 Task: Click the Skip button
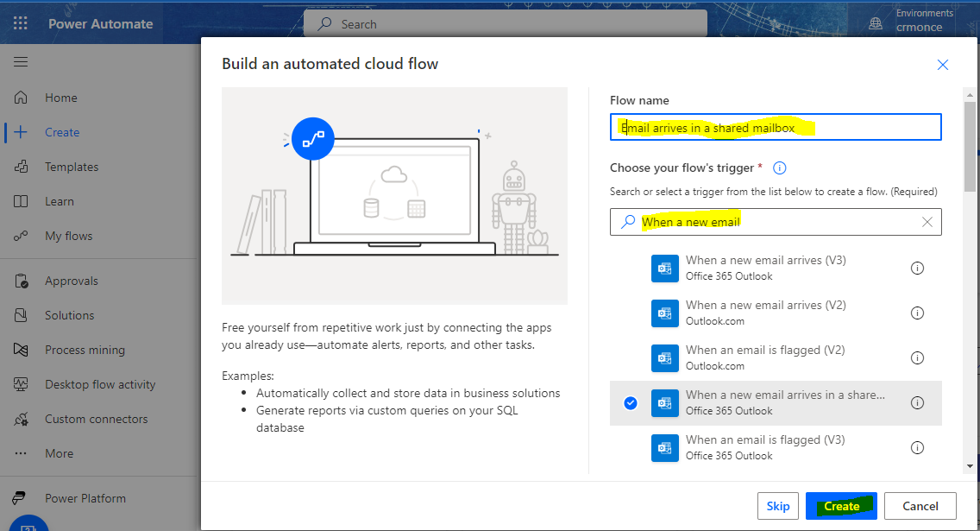pyautogui.click(x=778, y=506)
